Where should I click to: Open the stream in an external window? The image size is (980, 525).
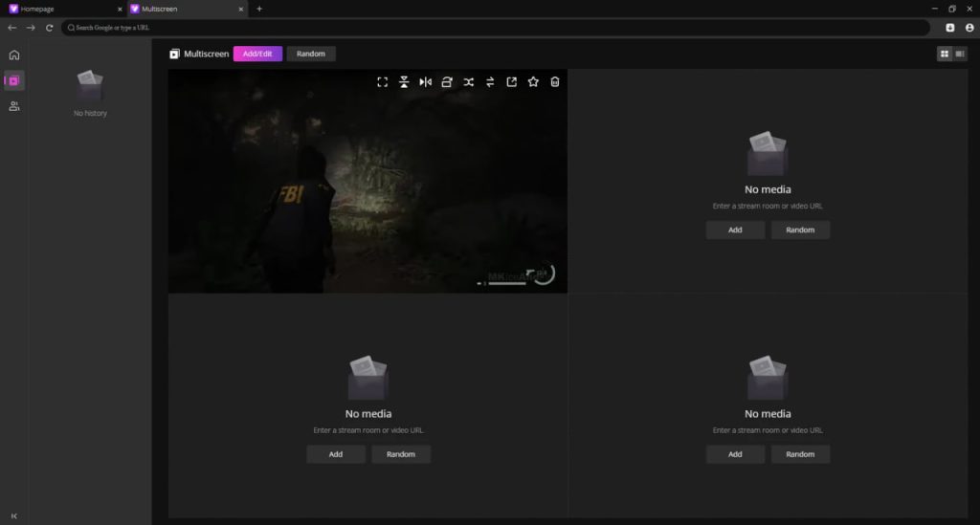point(512,82)
